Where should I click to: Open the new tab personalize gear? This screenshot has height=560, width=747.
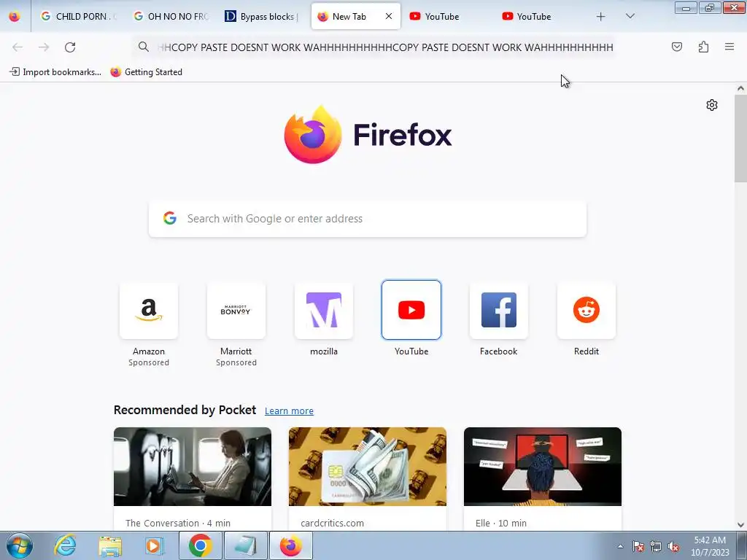712,105
